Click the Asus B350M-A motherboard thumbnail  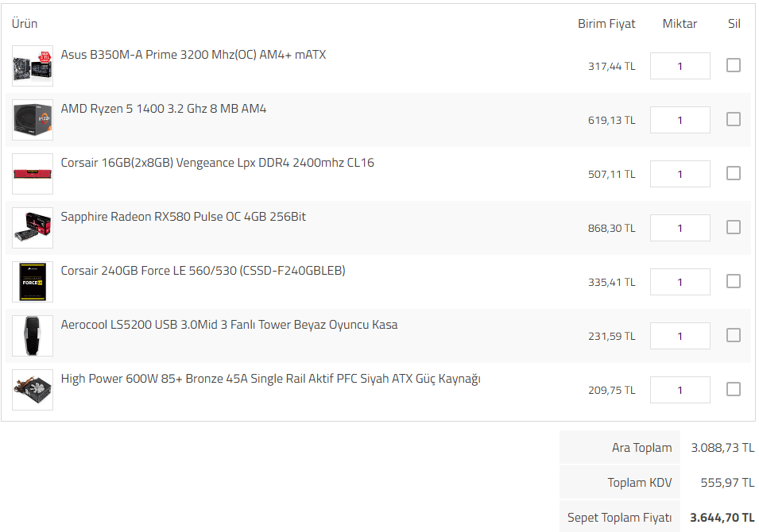[33, 66]
